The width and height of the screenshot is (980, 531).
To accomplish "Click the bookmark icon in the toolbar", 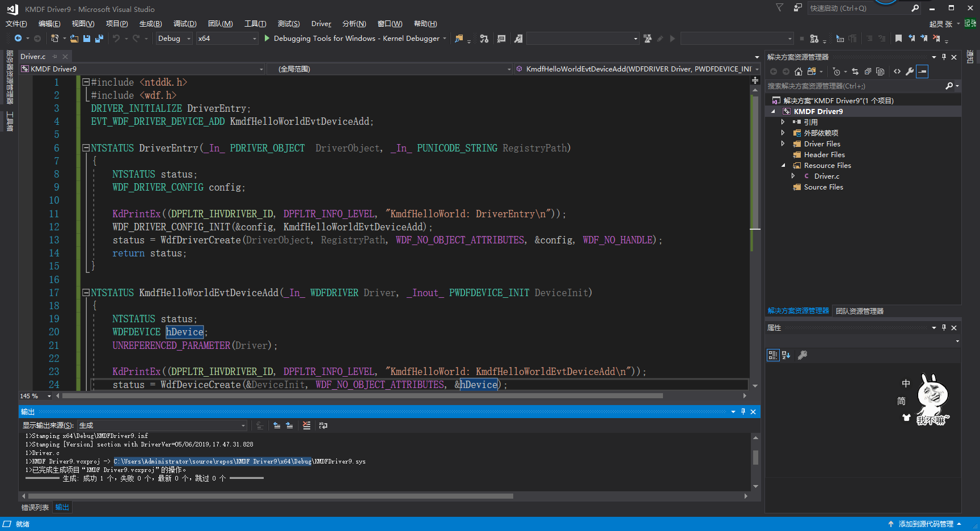I will [898, 39].
